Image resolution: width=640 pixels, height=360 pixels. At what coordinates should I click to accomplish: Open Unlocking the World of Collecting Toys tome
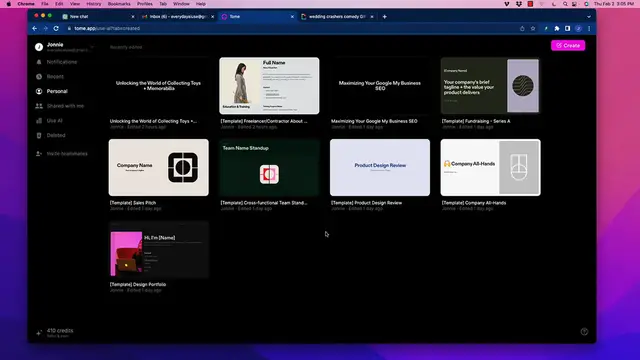pos(158,86)
